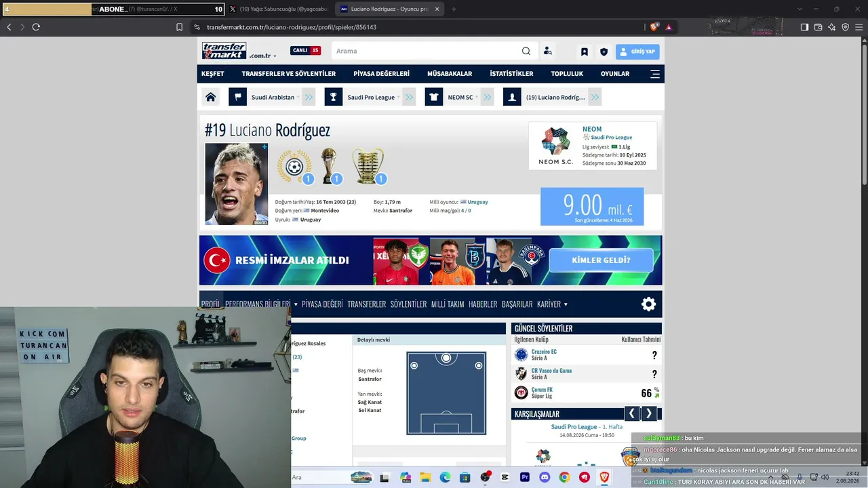This screenshot has height=488, width=868.
Task: Expand the Performans Bilgileri dropdown
Action: tap(296, 304)
